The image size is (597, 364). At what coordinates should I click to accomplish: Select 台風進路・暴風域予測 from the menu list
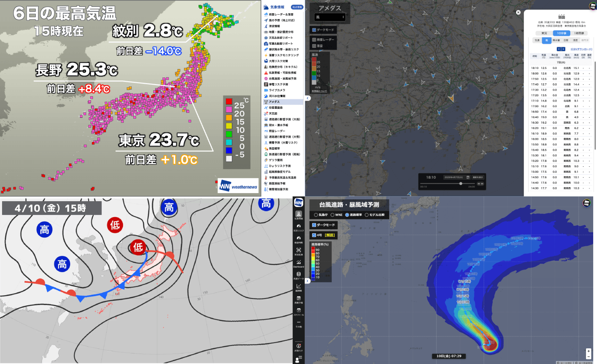(282, 78)
